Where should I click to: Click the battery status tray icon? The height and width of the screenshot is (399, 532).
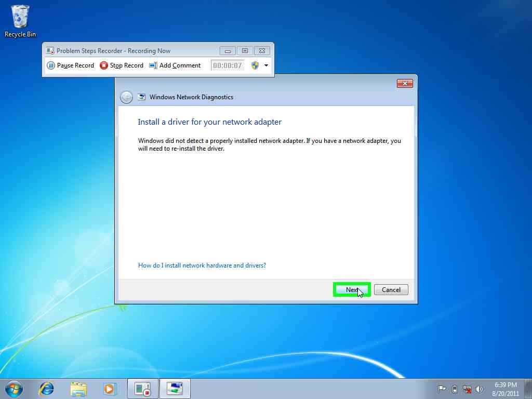[x=454, y=389]
